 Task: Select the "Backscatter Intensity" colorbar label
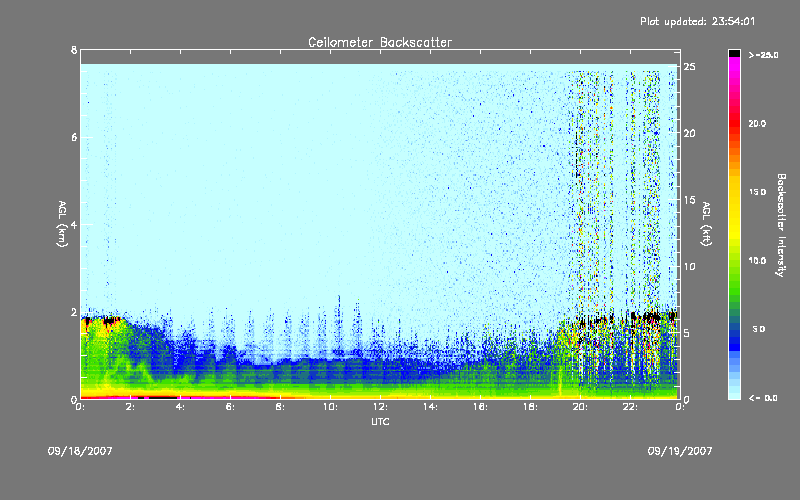[x=781, y=225]
